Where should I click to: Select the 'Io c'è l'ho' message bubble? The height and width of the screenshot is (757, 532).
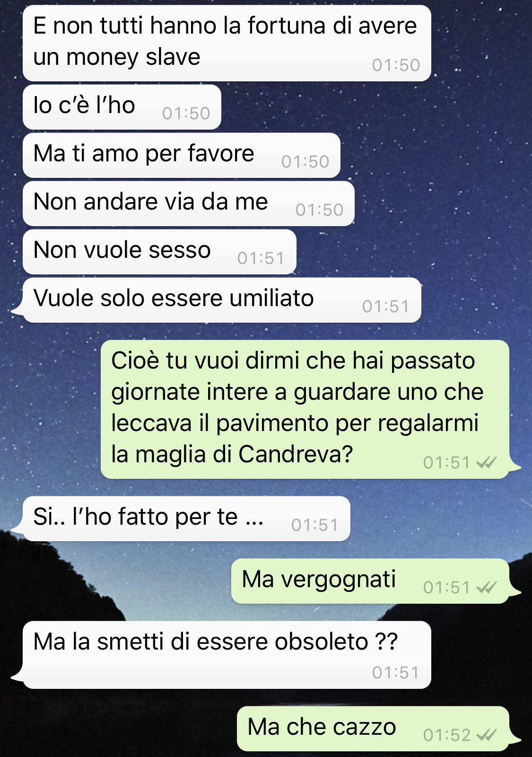pos(122,107)
